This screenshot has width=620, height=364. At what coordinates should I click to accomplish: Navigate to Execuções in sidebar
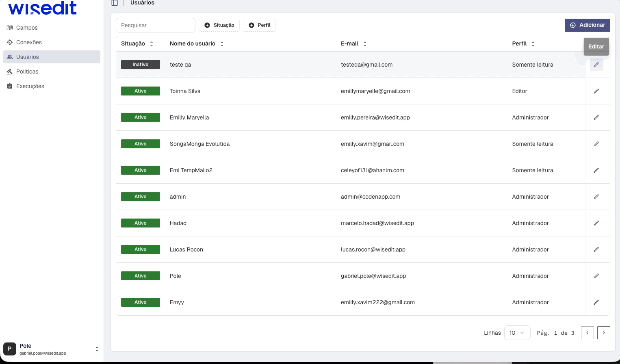coord(30,86)
